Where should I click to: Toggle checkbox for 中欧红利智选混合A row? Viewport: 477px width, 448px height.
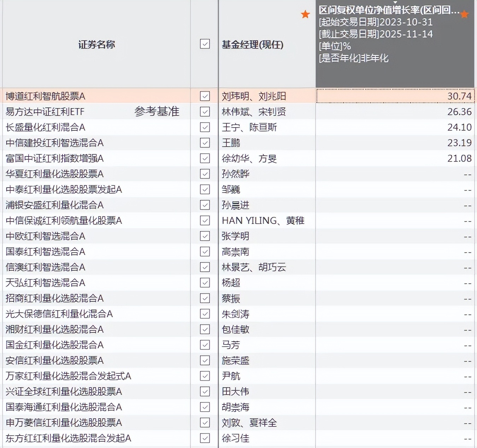205,236
